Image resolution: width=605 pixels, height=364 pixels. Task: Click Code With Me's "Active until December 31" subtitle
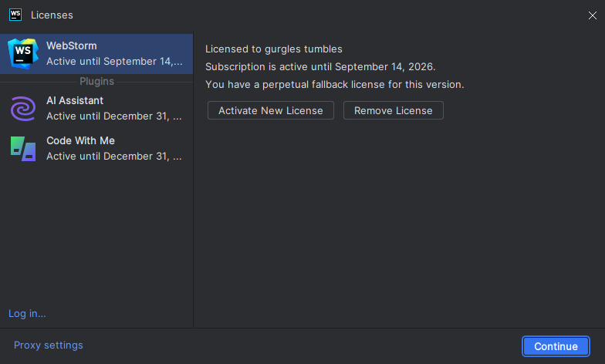point(114,156)
